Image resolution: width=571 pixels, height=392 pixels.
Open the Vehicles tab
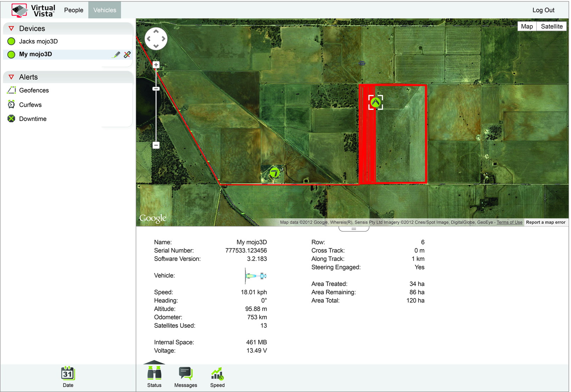105,10
